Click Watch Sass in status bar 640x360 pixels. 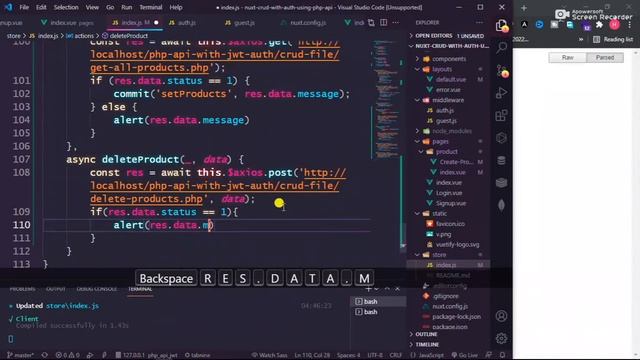coord(269,355)
